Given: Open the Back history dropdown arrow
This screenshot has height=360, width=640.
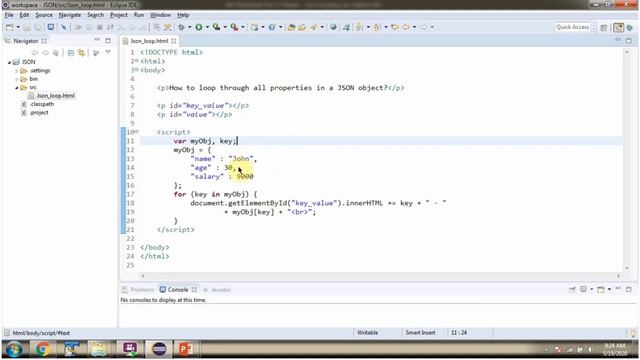Looking at the screenshot, I should tap(414, 27).
